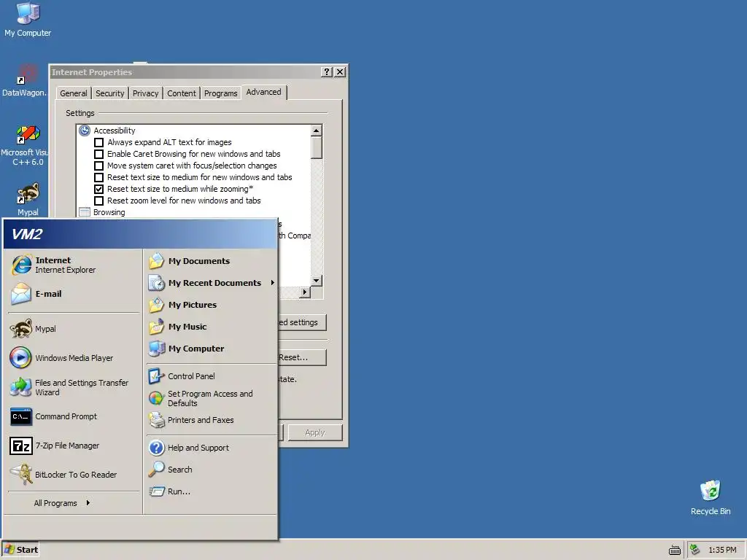Expand All Programs menu
The image size is (747, 560).
pyautogui.click(x=62, y=503)
